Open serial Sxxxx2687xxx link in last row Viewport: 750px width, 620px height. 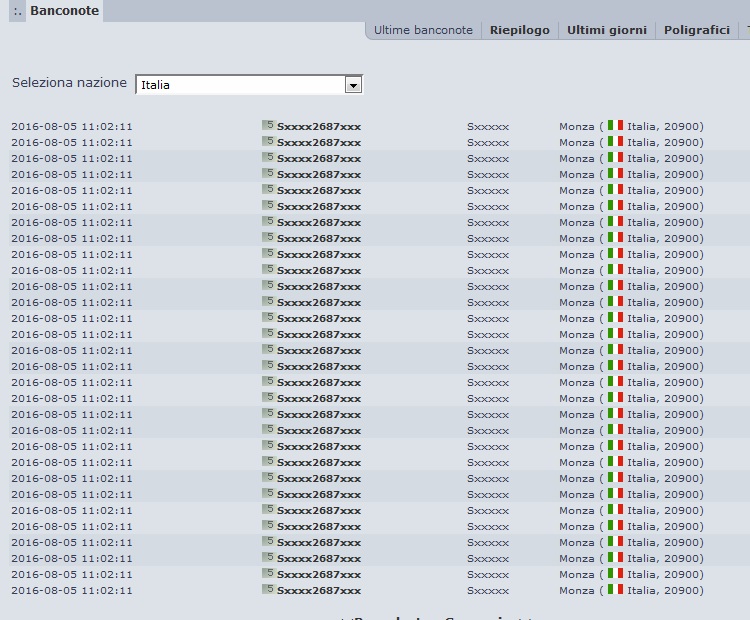(x=319, y=591)
